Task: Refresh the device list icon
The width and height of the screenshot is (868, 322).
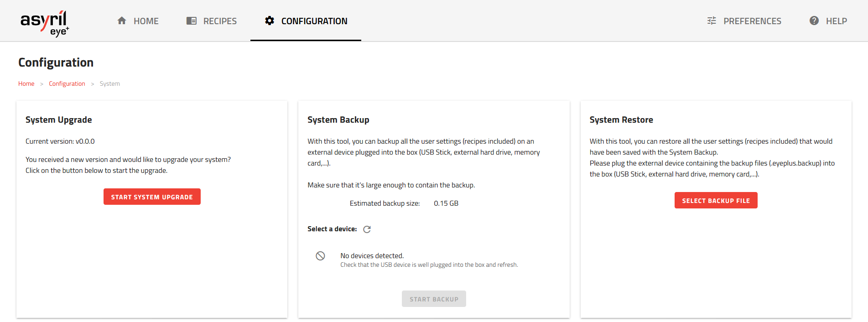Action: (367, 229)
